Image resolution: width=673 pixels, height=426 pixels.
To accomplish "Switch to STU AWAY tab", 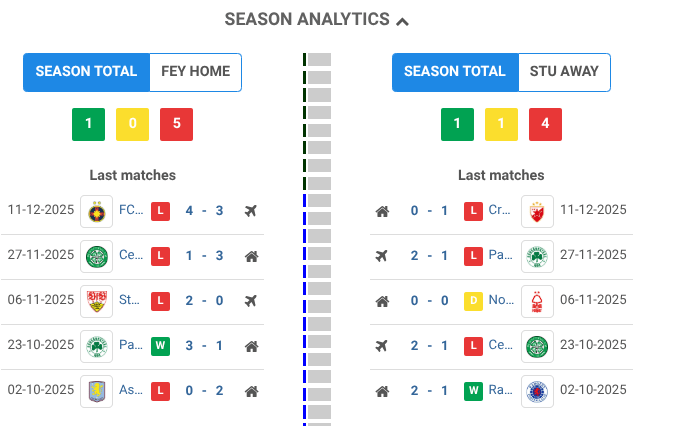I will pyautogui.click(x=564, y=72).
